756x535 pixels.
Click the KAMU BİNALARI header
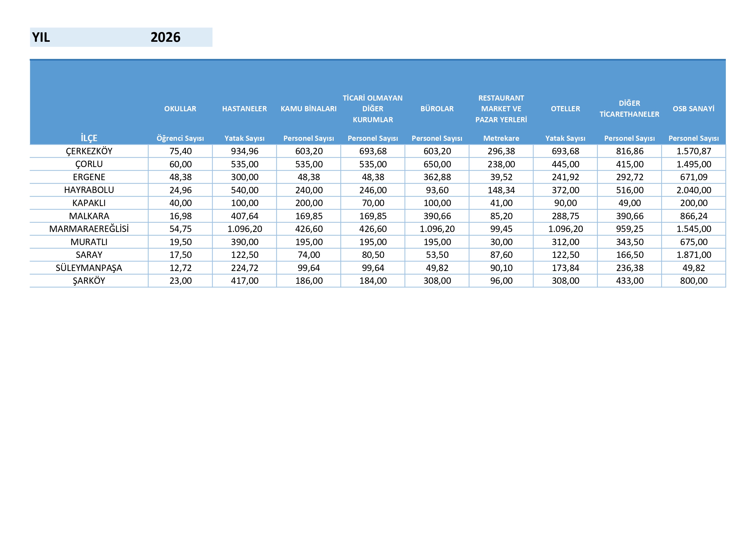click(x=308, y=109)
